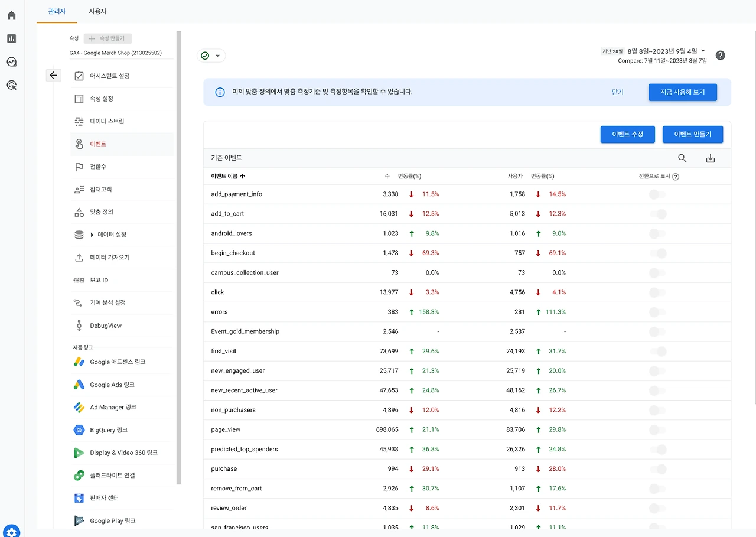Switch to the 사용자 tab
756x537 pixels.
click(97, 11)
